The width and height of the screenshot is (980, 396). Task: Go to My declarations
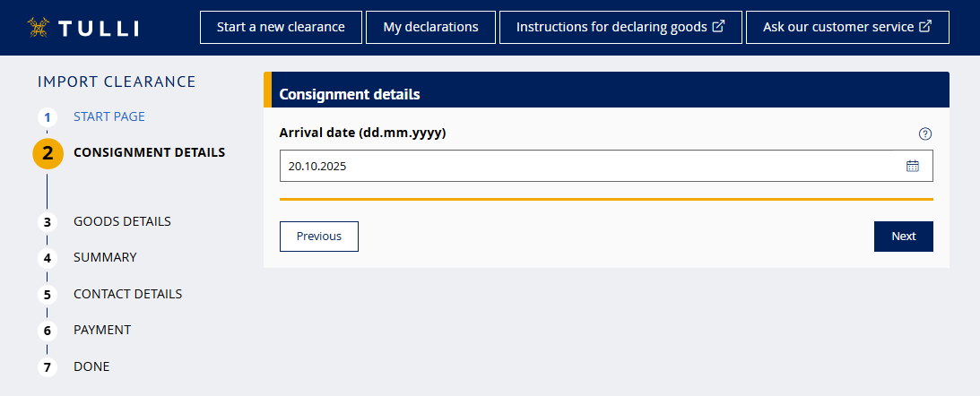tap(430, 27)
